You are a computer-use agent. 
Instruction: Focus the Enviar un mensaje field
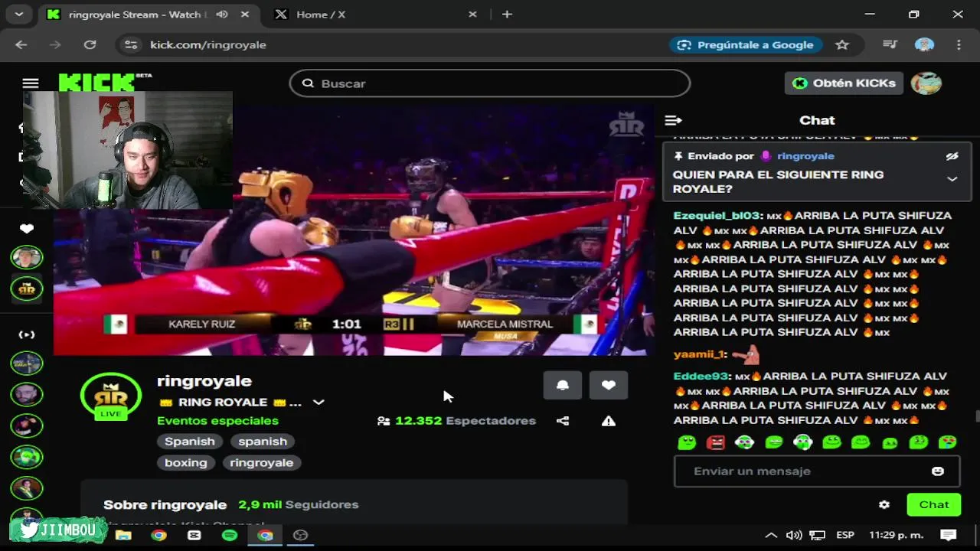point(817,471)
